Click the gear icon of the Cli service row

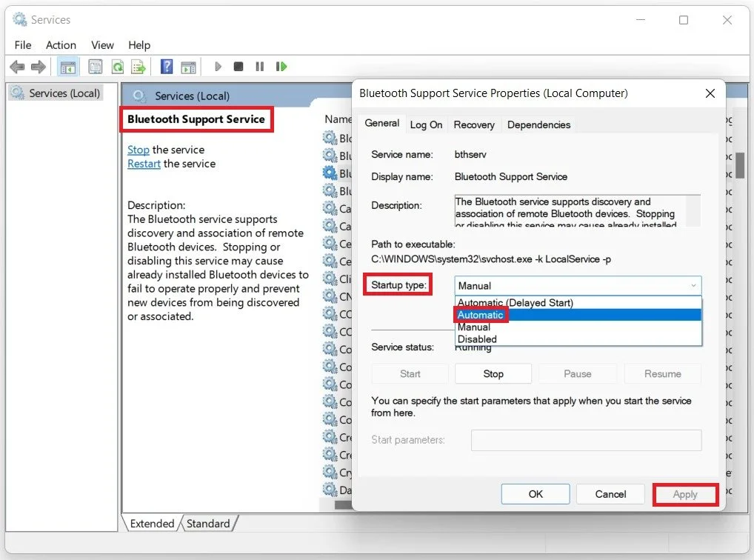tap(330, 279)
